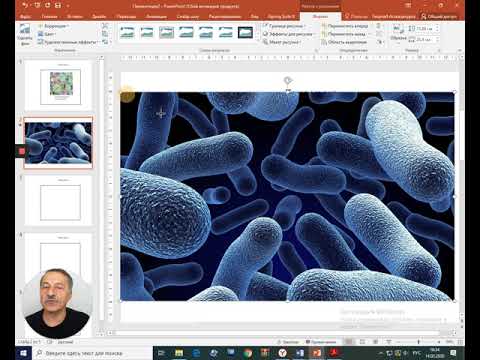This screenshot has height=360, width=480.
Task: Select slide 3 blank thumbnail
Action: 58,201
